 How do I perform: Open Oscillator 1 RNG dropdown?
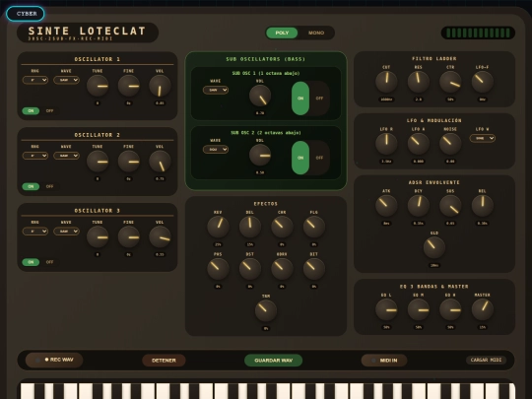(35, 80)
